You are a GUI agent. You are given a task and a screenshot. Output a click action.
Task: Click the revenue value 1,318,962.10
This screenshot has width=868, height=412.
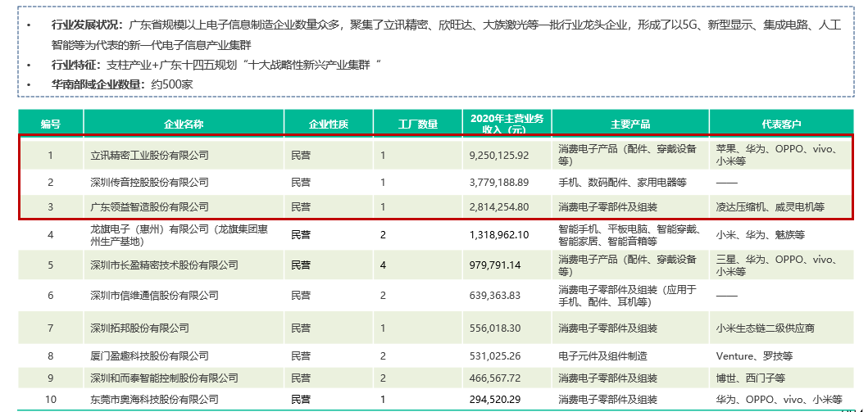point(498,235)
